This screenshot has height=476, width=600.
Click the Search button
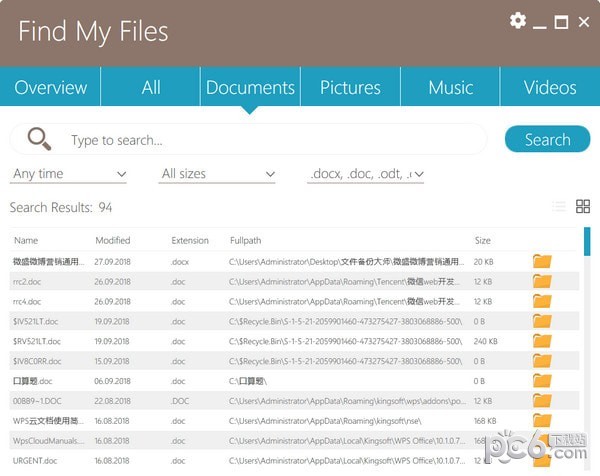pyautogui.click(x=548, y=139)
